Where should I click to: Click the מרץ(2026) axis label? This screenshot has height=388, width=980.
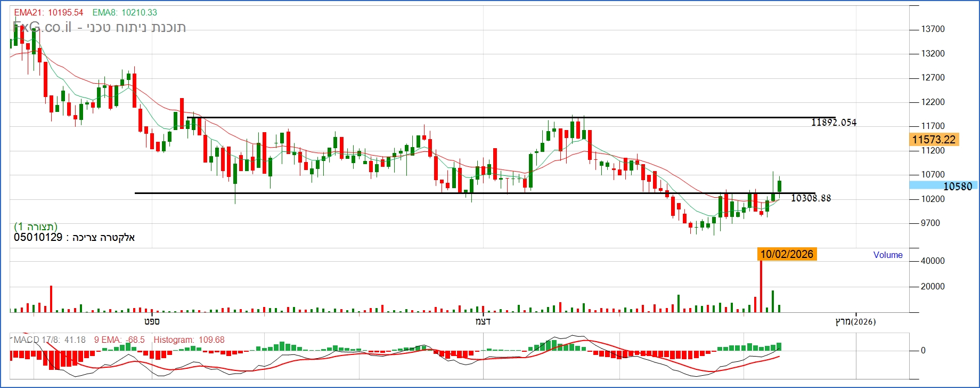[855, 321]
